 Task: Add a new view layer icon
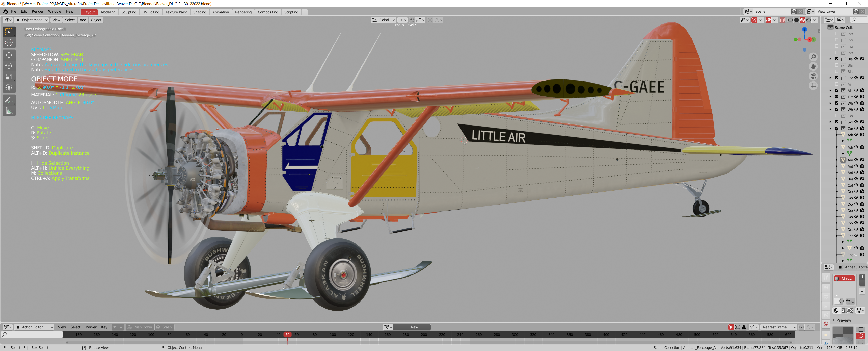click(856, 11)
